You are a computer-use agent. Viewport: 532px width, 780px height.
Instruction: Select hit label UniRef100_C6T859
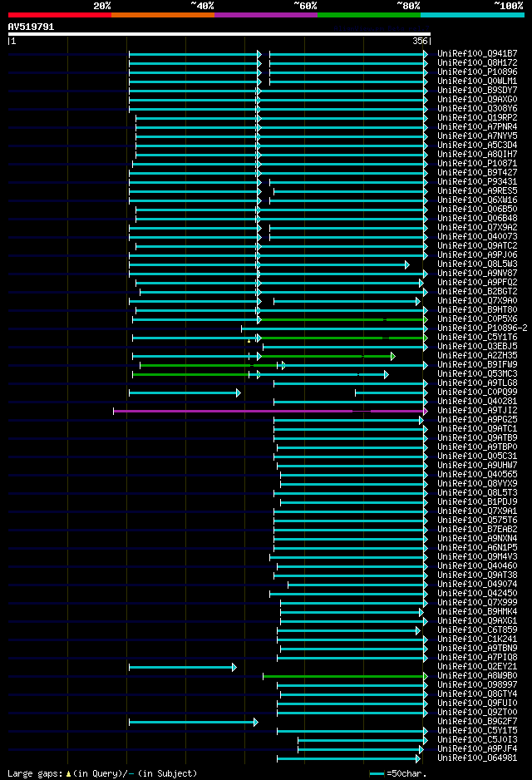(477, 629)
